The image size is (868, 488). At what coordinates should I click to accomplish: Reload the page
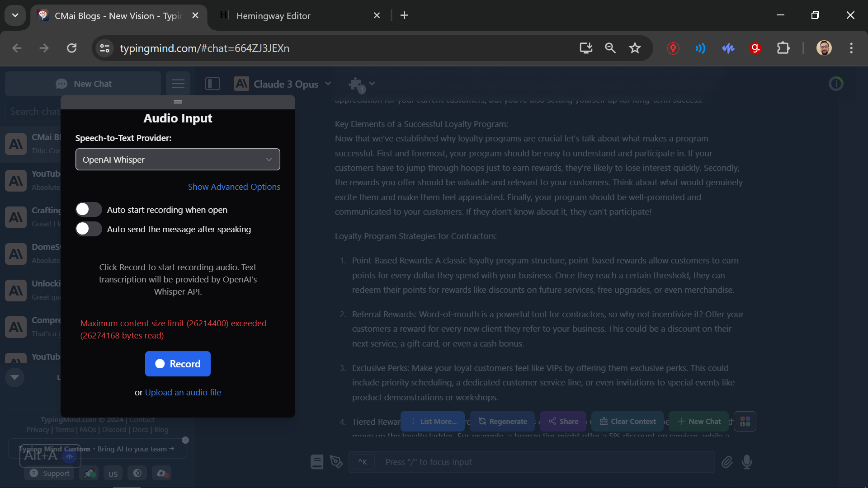tap(72, 48)
